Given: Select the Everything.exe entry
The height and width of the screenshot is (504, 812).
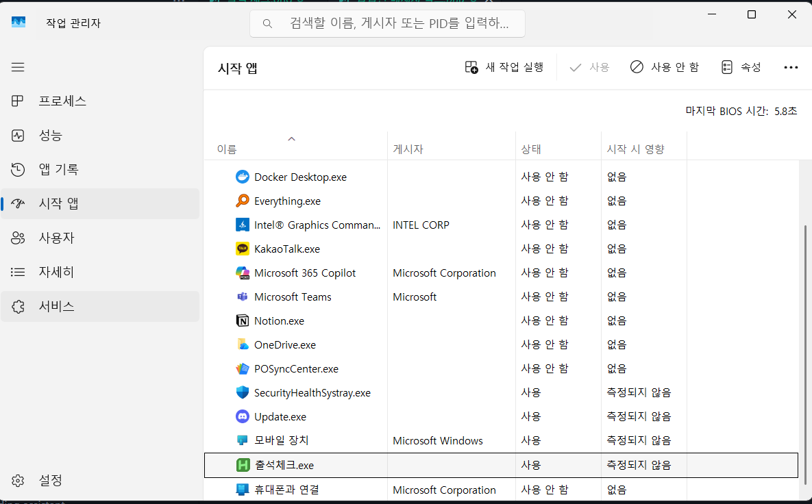Looking at the screenshot, I should click(x=287, y=201).
